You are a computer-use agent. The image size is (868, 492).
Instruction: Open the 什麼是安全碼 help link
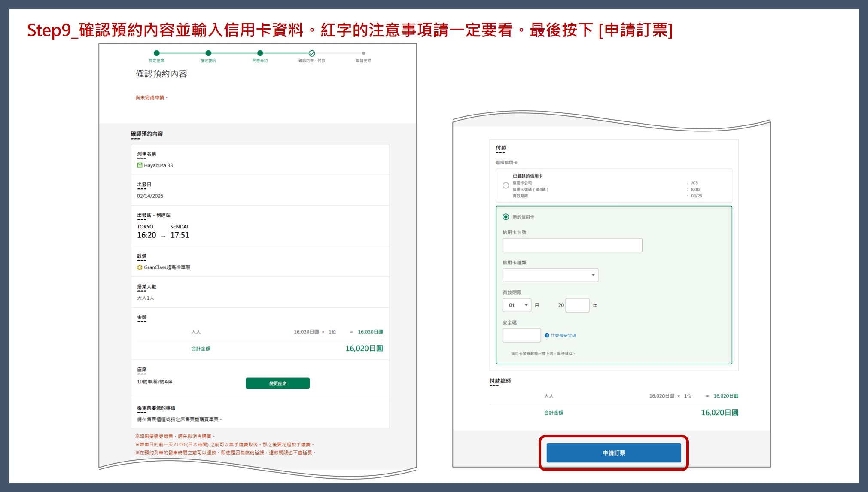563,335
